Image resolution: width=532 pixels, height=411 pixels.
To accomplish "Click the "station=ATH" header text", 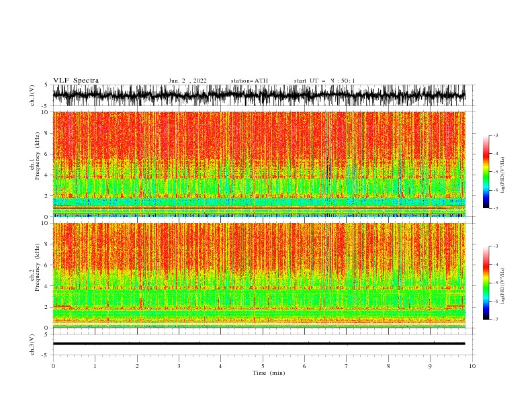I will pos(249,81).
